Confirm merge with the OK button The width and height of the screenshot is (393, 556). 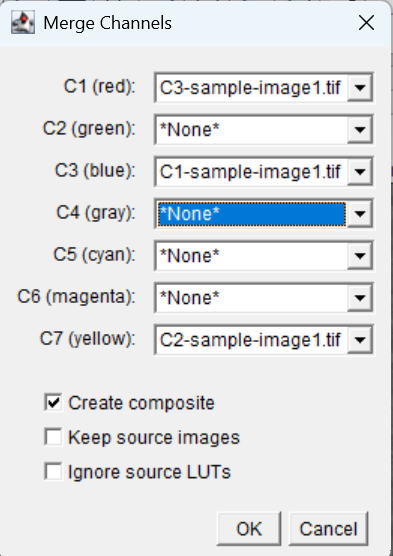[x=249, y=529]
